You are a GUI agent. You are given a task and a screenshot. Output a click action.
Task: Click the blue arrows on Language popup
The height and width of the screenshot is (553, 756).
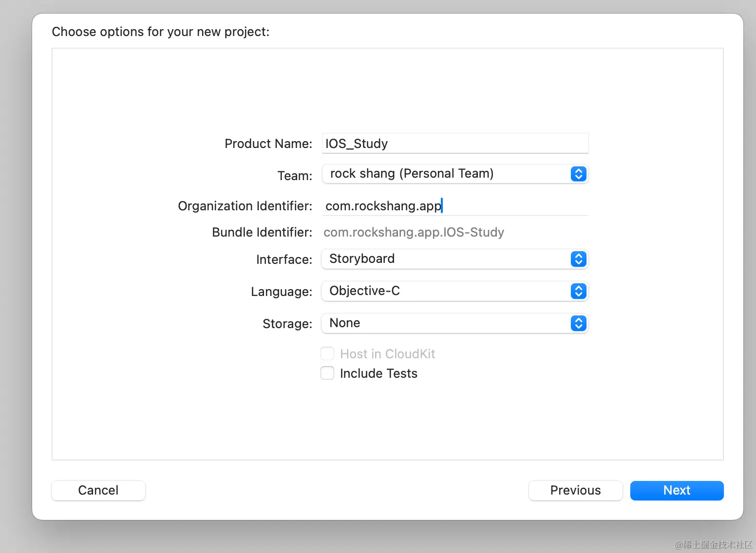578,291
